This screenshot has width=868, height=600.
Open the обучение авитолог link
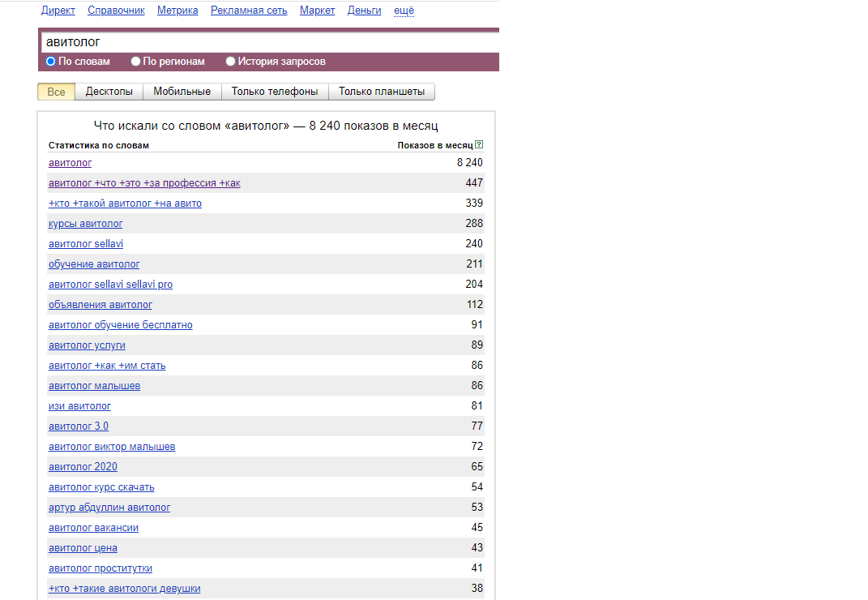pyautogui.click(x=94, y=264)
